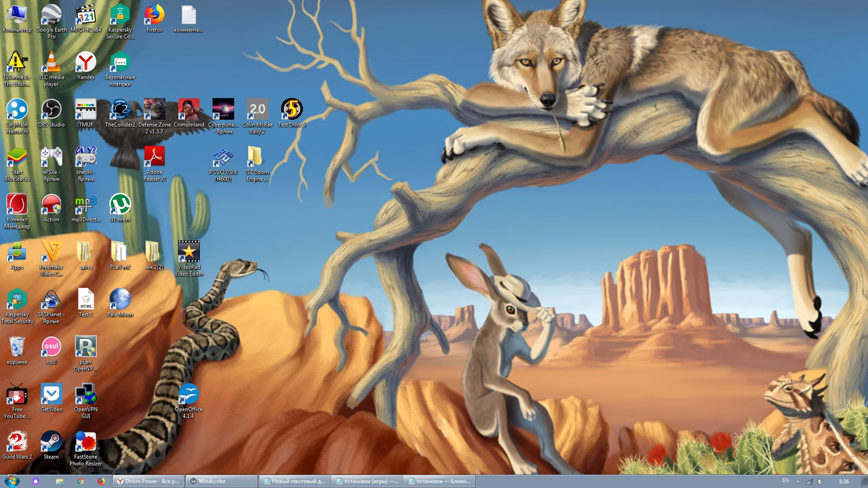
Task: Select the Action screen recorder icon
Action: pyautogui.click(x=52, y=208)
